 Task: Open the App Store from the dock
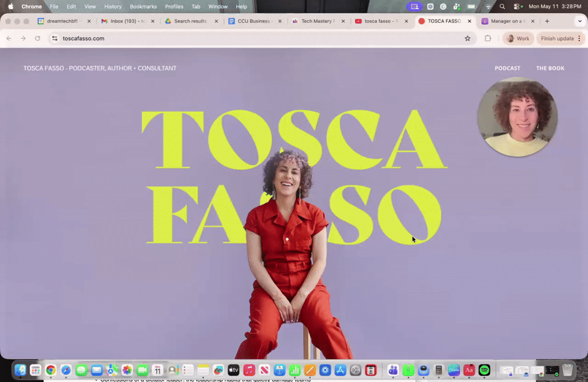point(340,371)
